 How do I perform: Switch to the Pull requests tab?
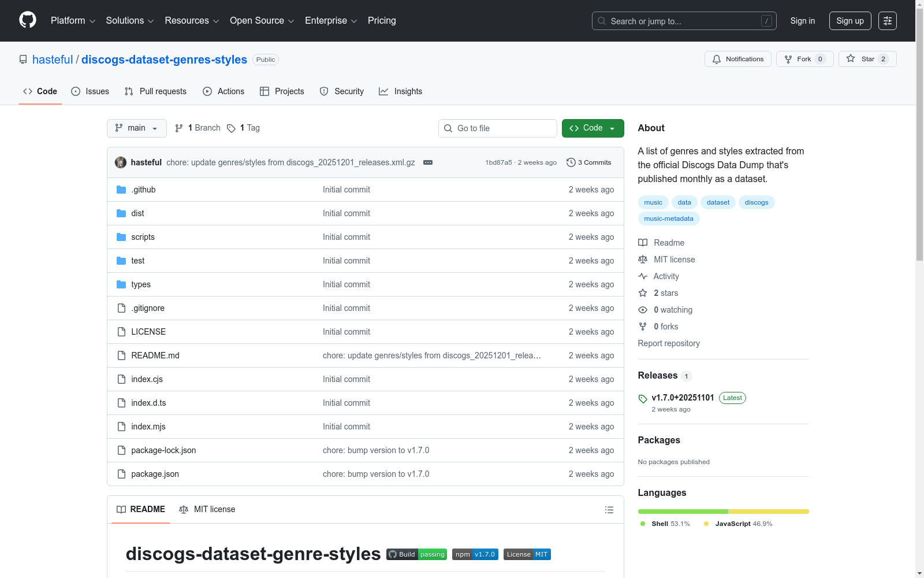[155, 91]
